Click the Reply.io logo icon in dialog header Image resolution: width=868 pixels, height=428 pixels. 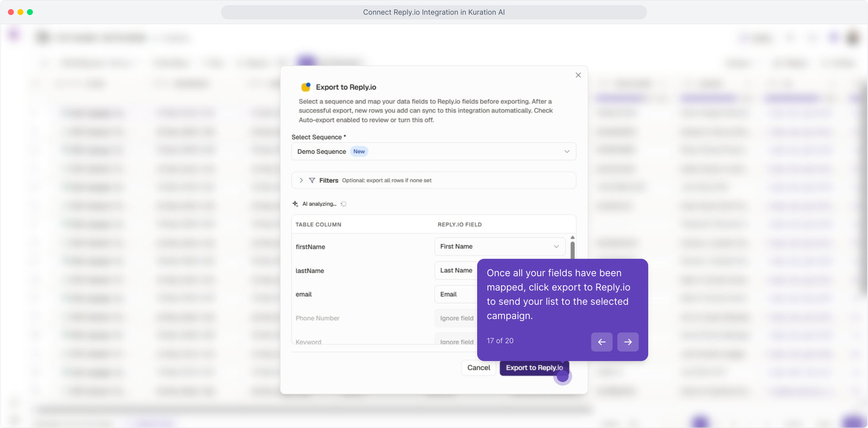pyautogui.click(x=306, y=87)
